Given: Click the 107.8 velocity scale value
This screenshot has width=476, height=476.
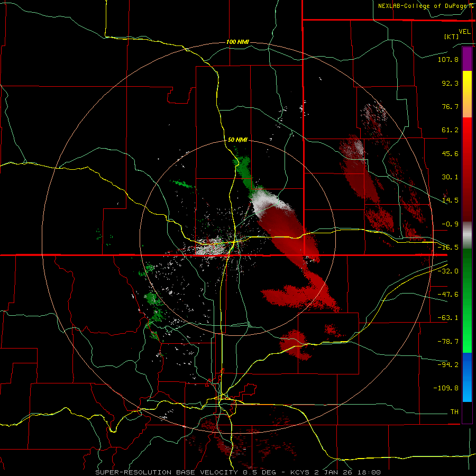Looking at the screenshot, I should tap(448, 59).
